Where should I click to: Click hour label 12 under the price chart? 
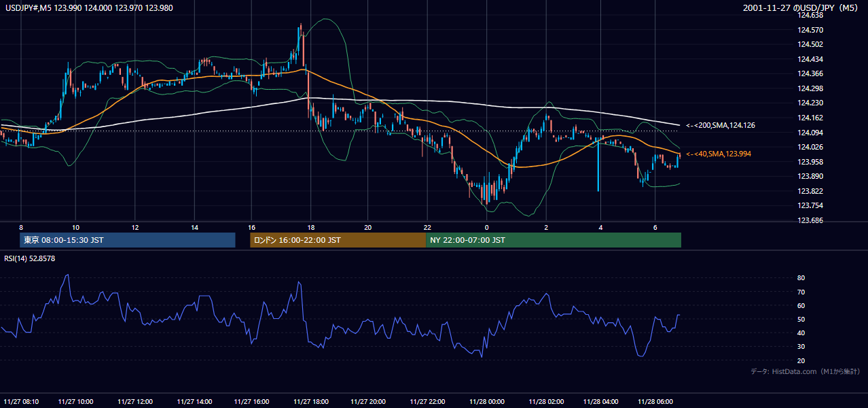(134, 227)
